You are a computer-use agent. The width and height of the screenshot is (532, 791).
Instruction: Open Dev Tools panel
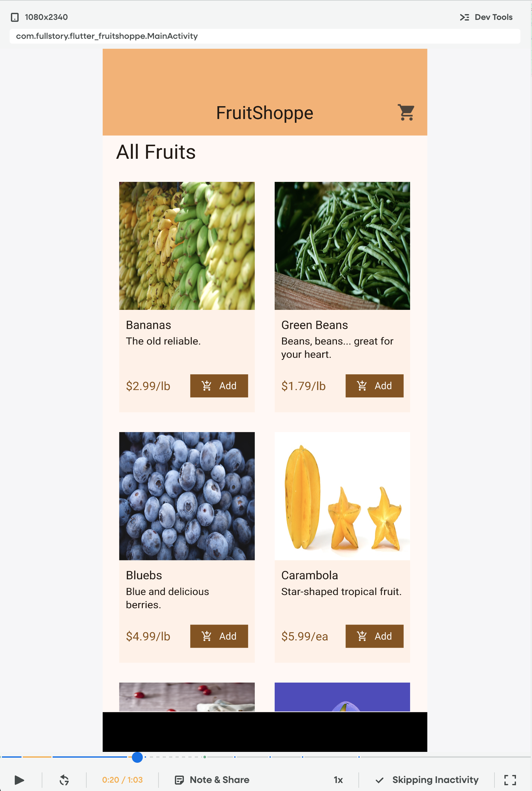click(x=486, y=17)
